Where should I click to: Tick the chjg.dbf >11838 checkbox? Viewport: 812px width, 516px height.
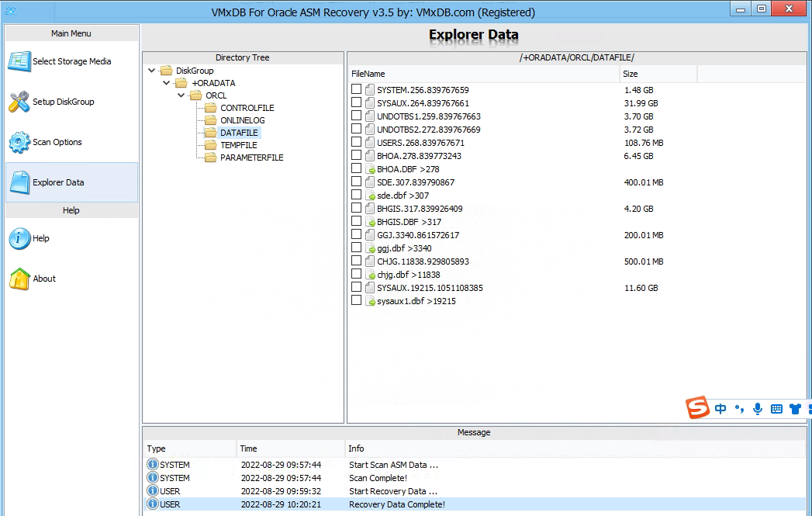[x=356, y=274]
